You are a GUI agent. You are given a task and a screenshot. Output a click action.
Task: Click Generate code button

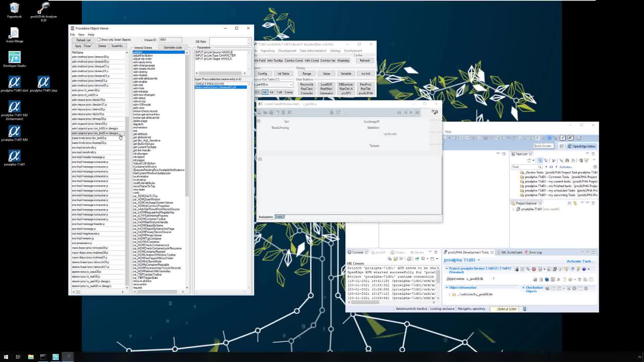point(173,48)
